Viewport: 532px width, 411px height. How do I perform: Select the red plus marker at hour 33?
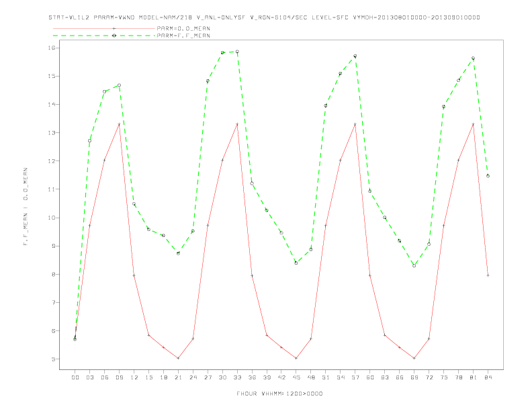[237, 124]
